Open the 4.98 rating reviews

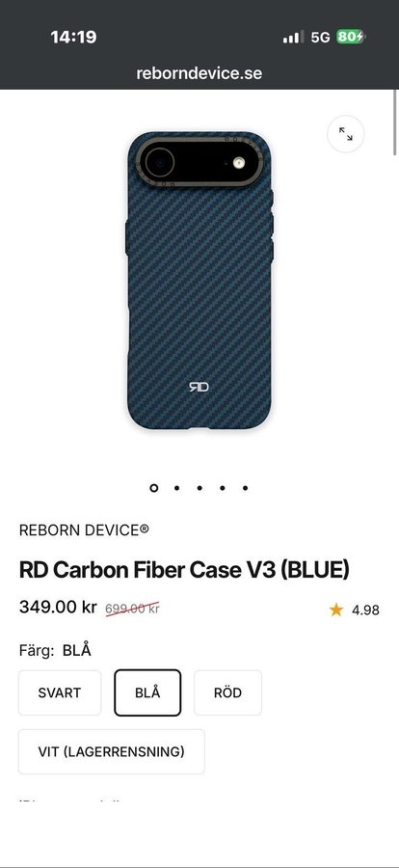pos(366,610)
